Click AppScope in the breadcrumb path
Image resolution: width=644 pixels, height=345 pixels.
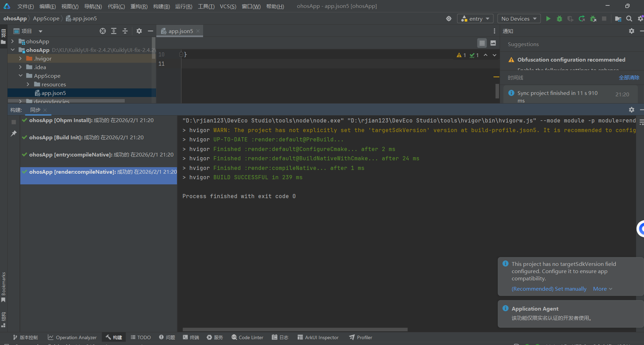[46, 19]
